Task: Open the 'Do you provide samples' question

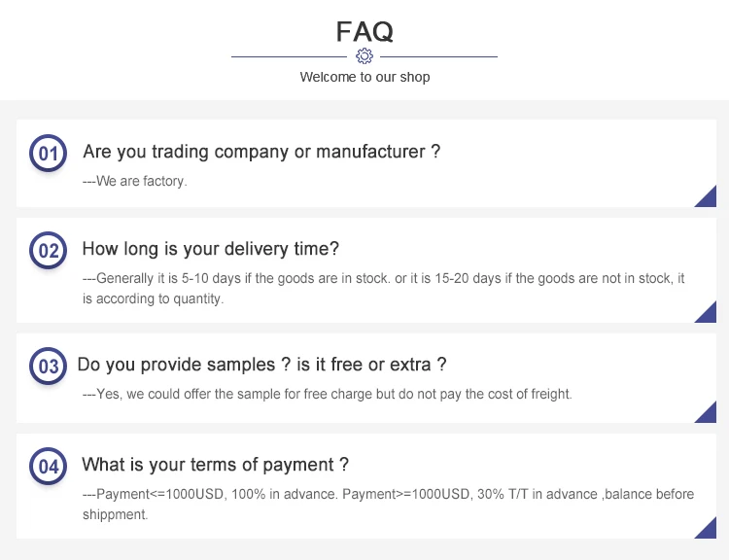Action: (x=261, y=365)
